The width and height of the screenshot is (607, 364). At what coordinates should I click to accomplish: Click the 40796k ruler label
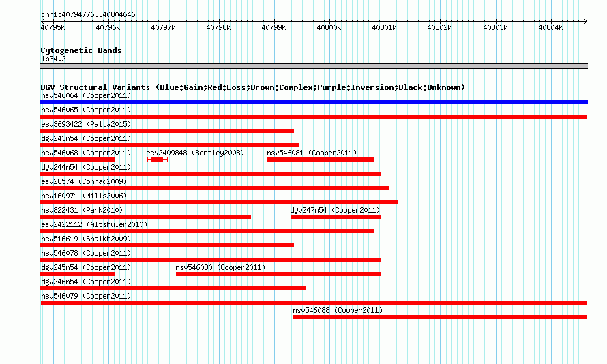click(x=108, y=27)
